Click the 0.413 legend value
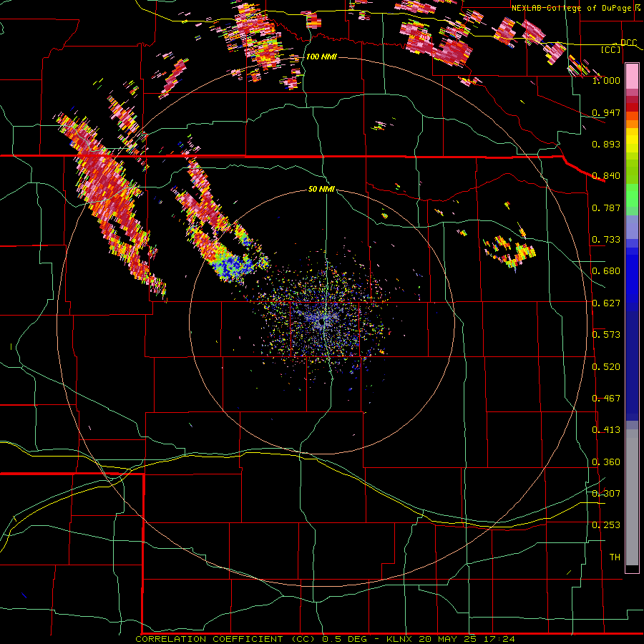The width and height of the screenshot is (644, 644). [x=606, y=430]
